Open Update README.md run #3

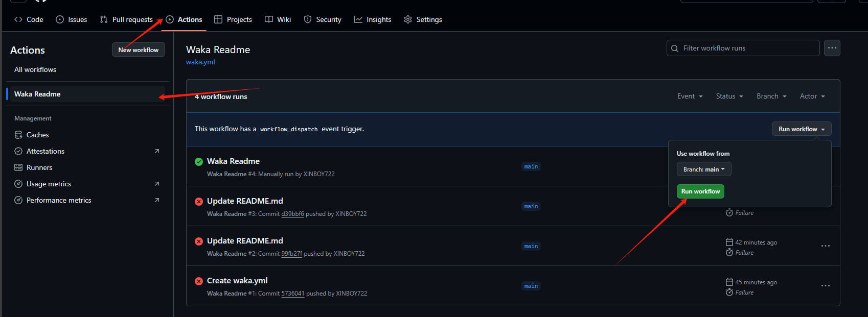[245, 201]
